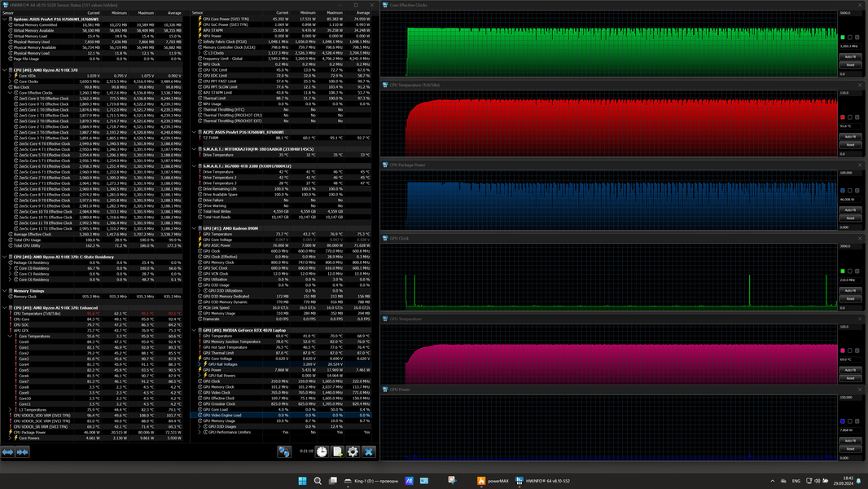Click the clock reset timer icon
868x489 pixels.
(x=322, y=452)
